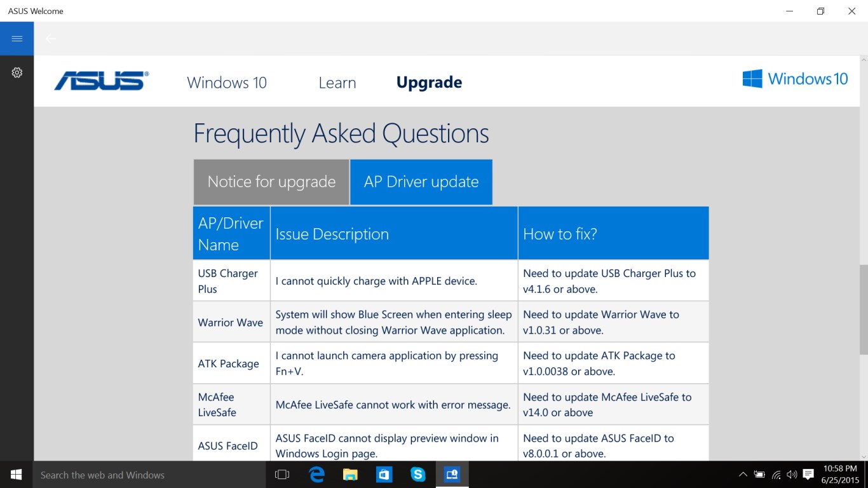Switch to the Windows 10 tab
Image resolution: width=868 pixels, height=488 pixels.
pyautogui.click(x=227, y=83)
